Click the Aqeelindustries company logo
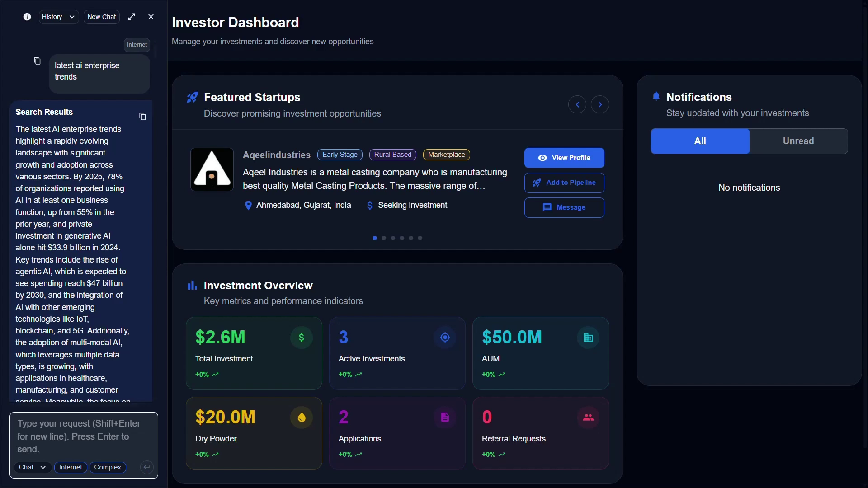The image size is (868, 488). point(211,169)
